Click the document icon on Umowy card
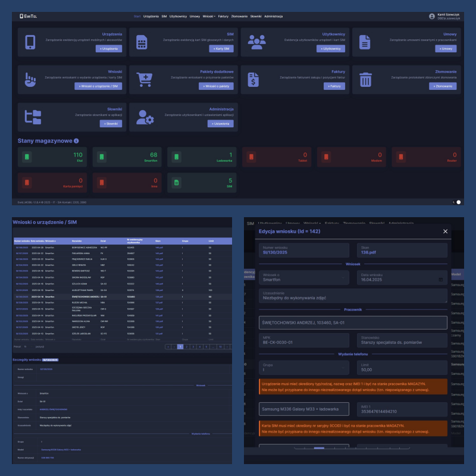This screenshot has width=476, height=476. click(365, 42)
